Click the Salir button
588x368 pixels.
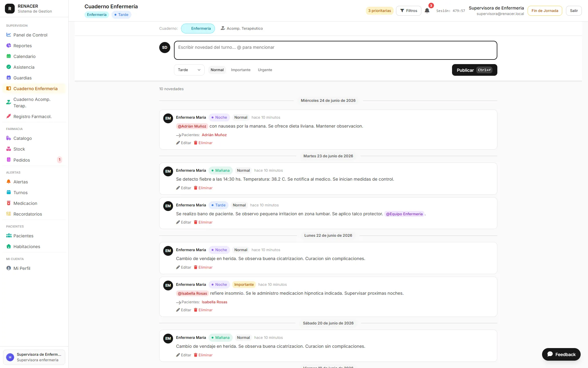(x=574, y=10)
